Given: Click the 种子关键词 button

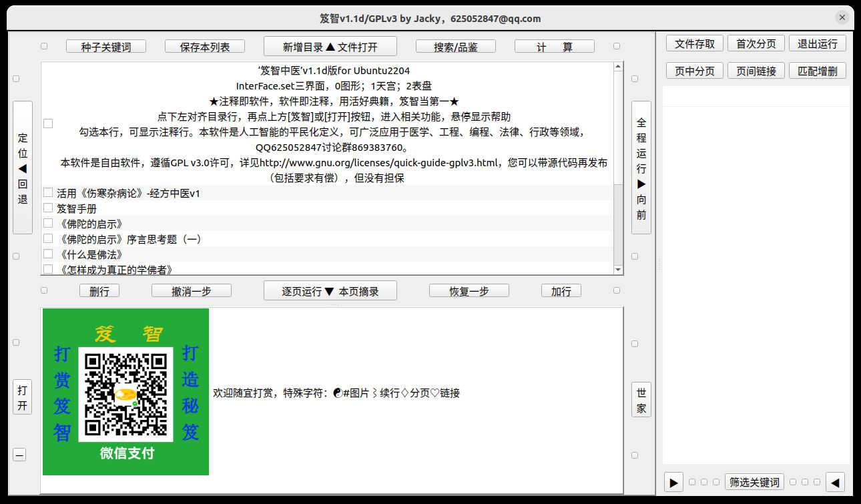Looking at the screenshot, I should 106,47.
